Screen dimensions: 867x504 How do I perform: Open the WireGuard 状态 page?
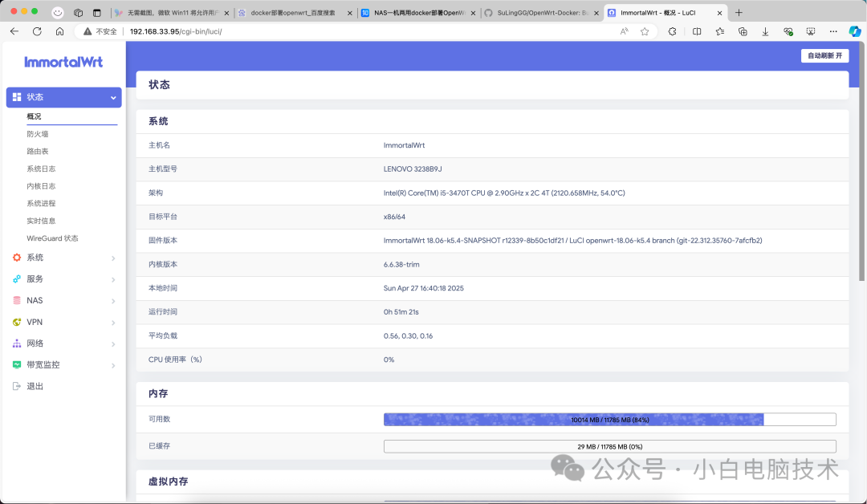[x=52, y=238]
